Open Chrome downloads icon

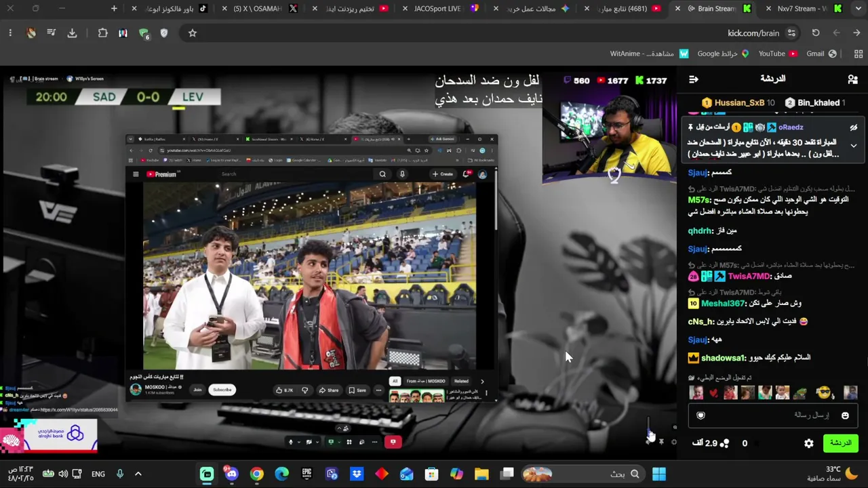pyautogui.click(x=72, y=33)
